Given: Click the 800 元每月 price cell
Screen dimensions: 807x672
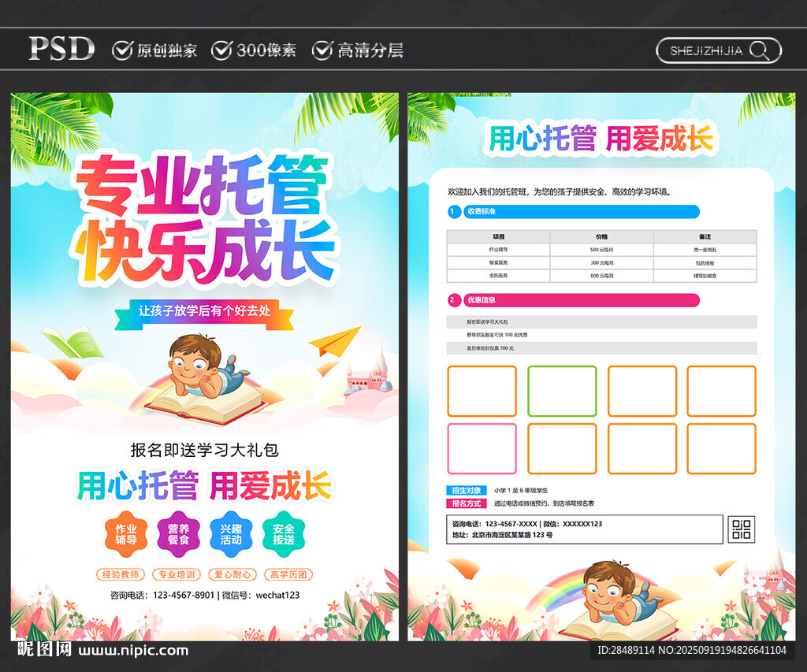Looking at the screenshot, I should coord(601,276).
